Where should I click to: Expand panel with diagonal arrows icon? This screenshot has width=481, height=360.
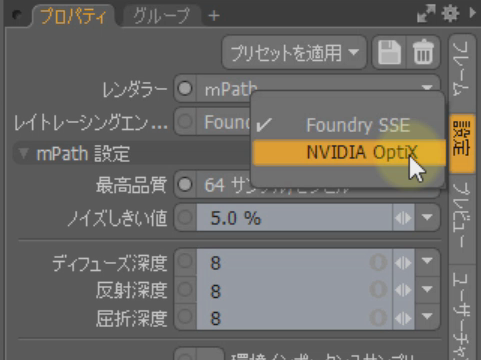pyautogui.click(x=426, y=14)
